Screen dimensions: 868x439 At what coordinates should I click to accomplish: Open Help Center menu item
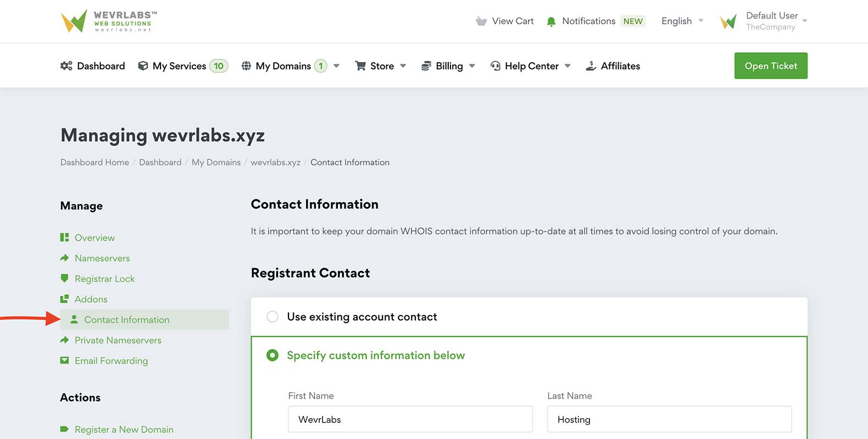(x=531, y=66)
